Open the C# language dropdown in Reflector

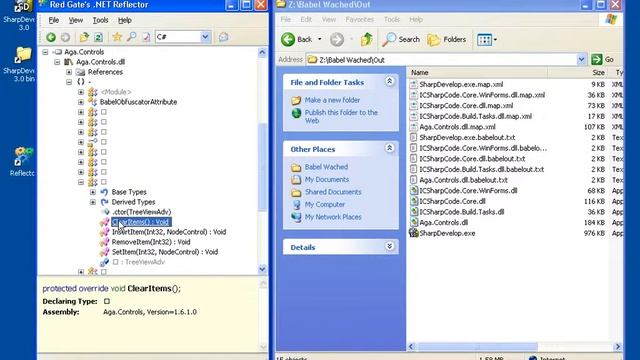205,37
